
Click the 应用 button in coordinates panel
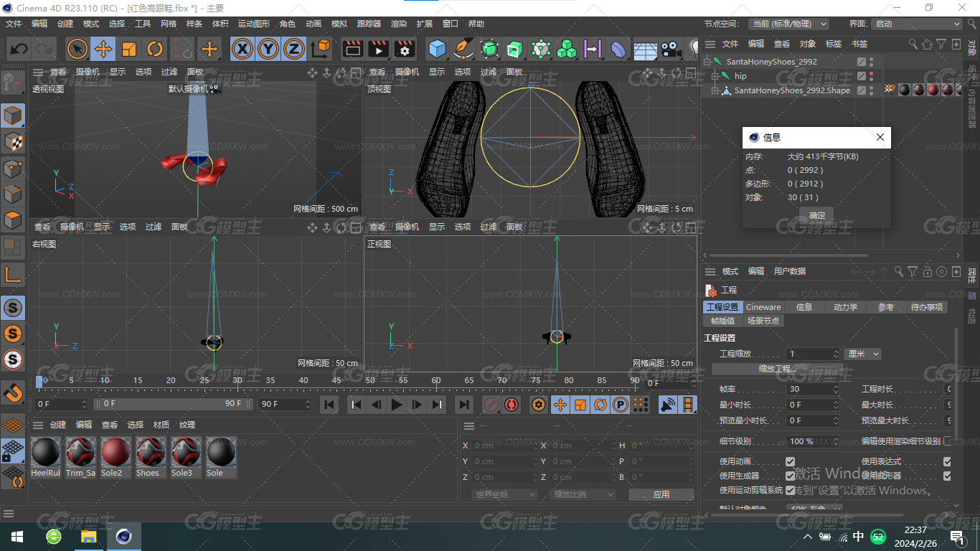point(661,494)
